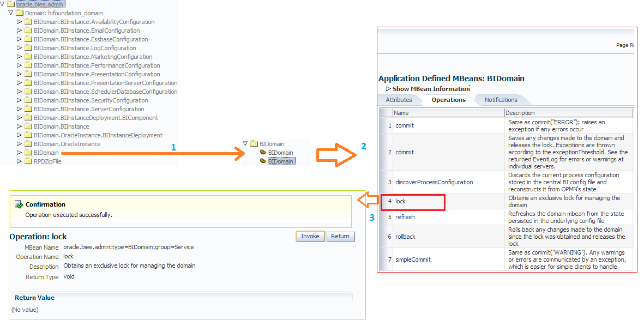
Task: Select highlighted BIDomain MBean in small tree
Action: coord(281,161)
